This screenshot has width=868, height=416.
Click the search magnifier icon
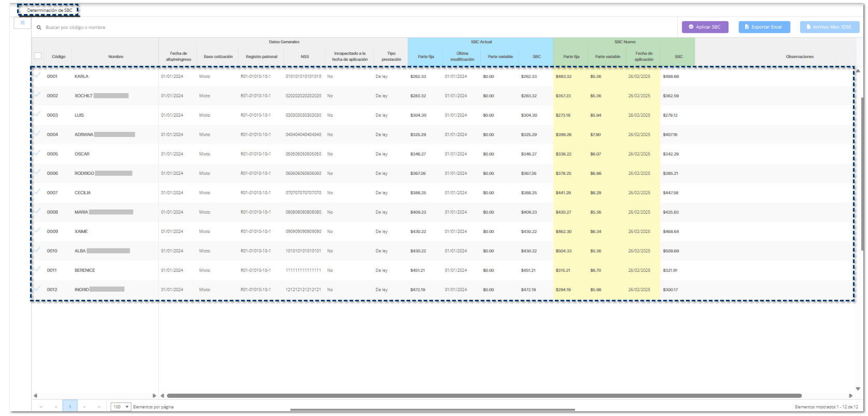click(39, 27)
